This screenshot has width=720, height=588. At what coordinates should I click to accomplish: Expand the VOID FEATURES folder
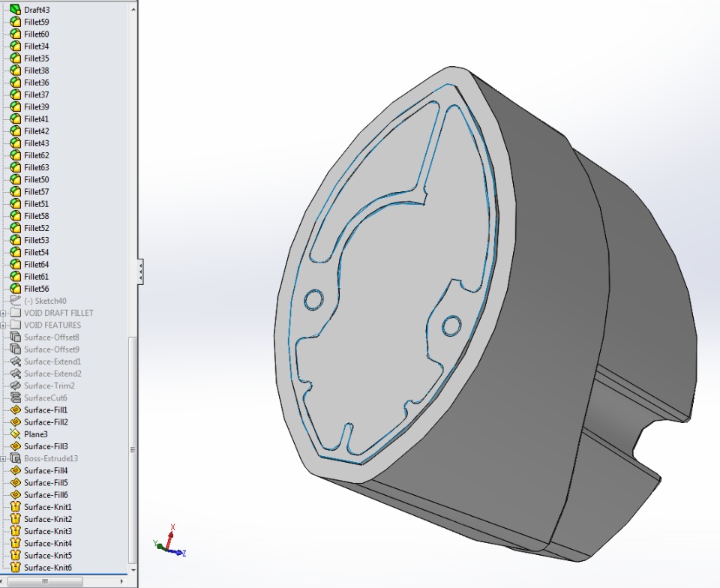3,325
